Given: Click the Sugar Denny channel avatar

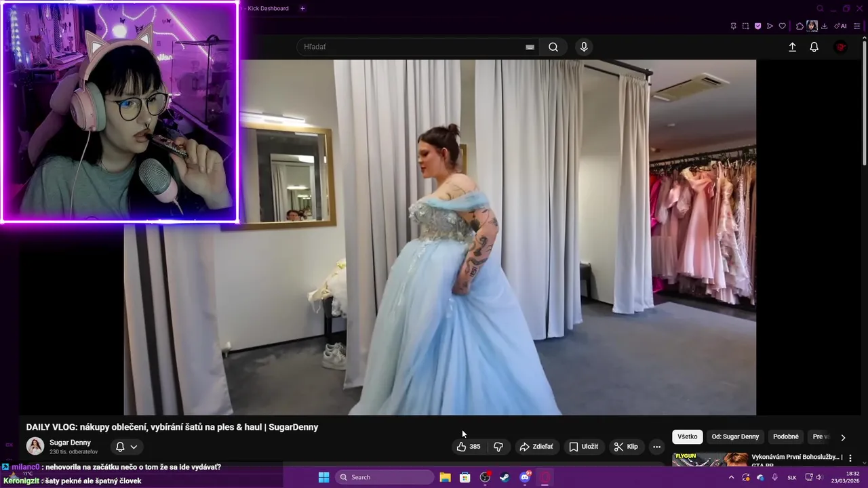Looking at the screenshot, I should [35, 446].
